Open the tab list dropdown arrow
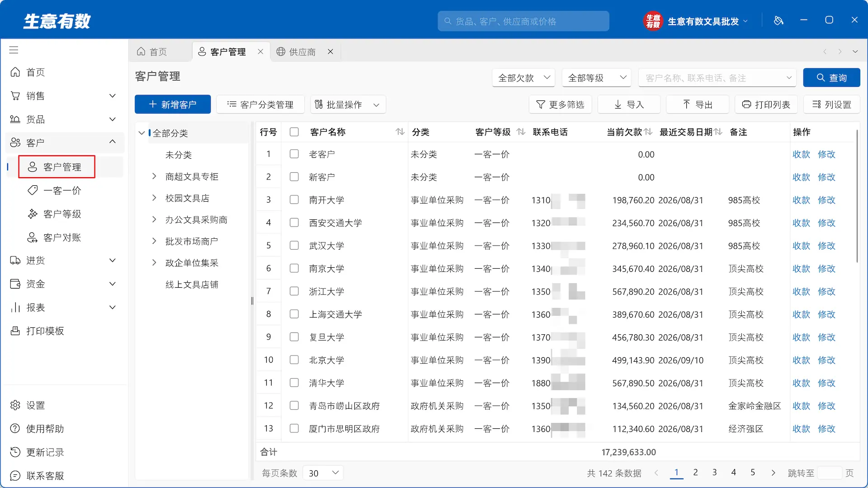 (x=855, y=52)
